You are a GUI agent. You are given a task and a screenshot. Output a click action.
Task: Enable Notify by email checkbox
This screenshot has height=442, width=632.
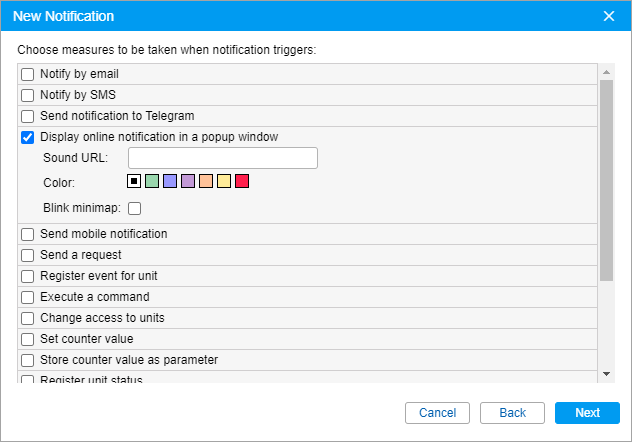click(x=28, y=75)
